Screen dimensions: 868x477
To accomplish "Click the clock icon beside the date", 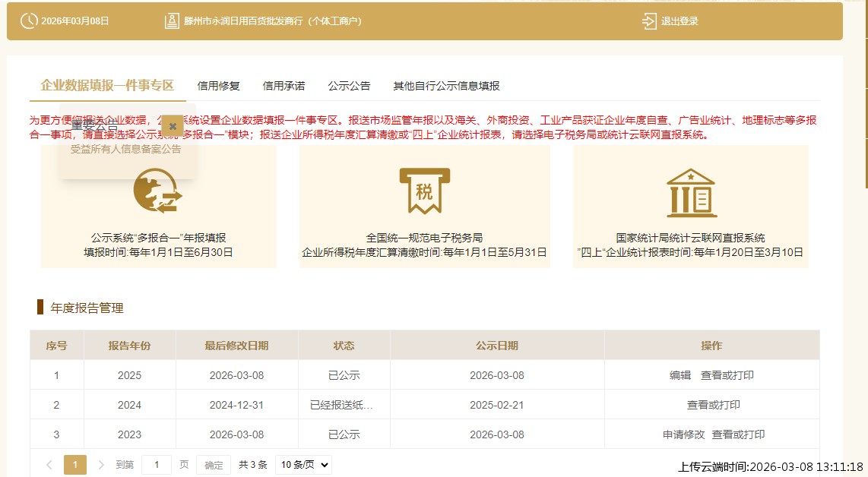I will (29, 21).
